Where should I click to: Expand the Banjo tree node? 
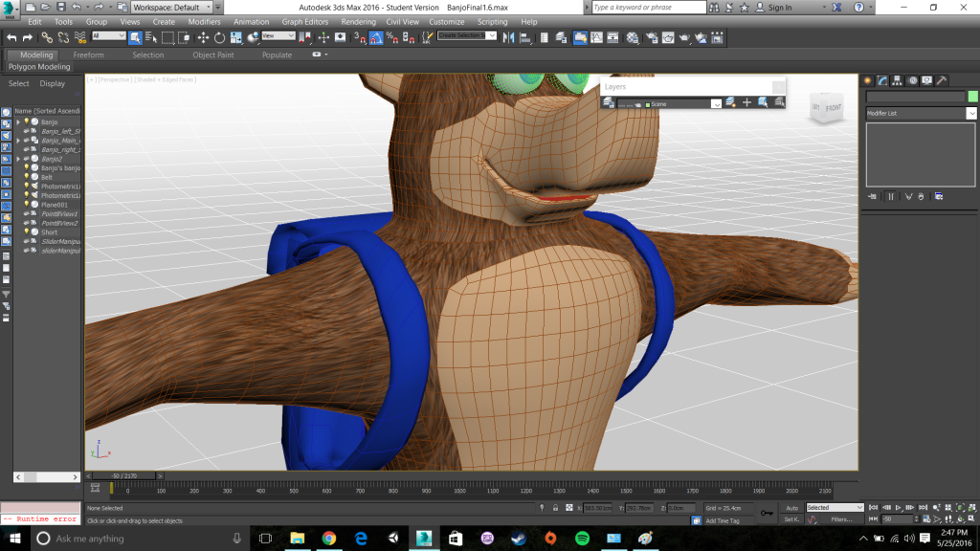(x=18, y=122)
